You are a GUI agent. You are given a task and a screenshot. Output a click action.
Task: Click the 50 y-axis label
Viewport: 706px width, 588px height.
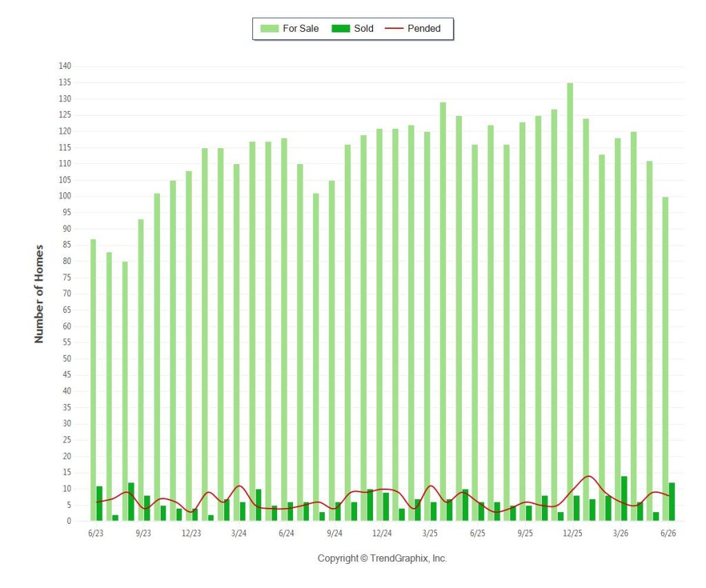(67, 359)
